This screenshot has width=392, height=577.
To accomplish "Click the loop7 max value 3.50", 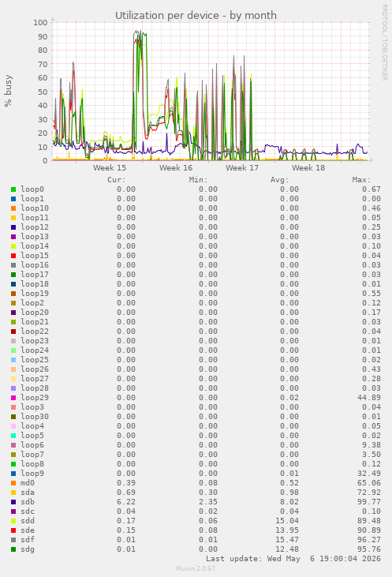I will point(371,455).
